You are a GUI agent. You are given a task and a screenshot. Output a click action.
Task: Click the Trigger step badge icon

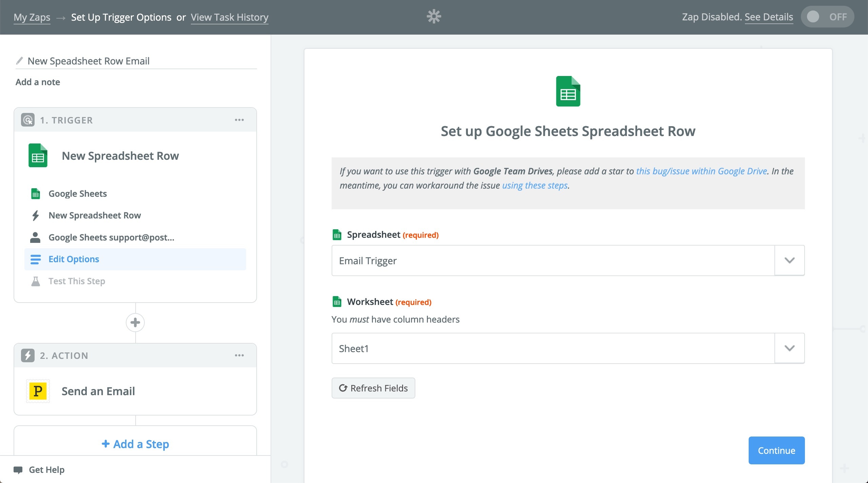coord(28,120)
